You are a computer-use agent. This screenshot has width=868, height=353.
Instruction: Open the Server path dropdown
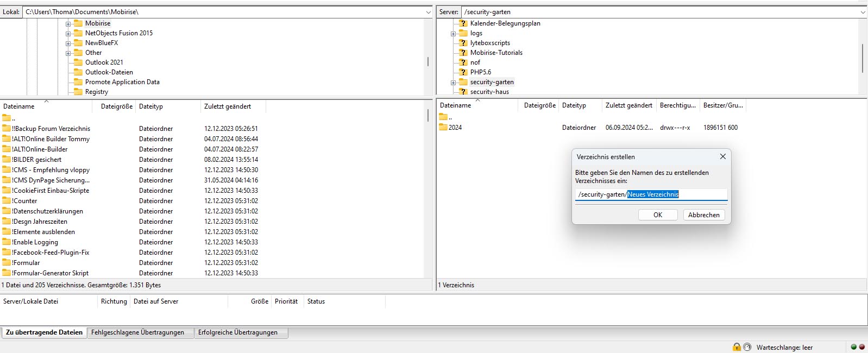863,12
